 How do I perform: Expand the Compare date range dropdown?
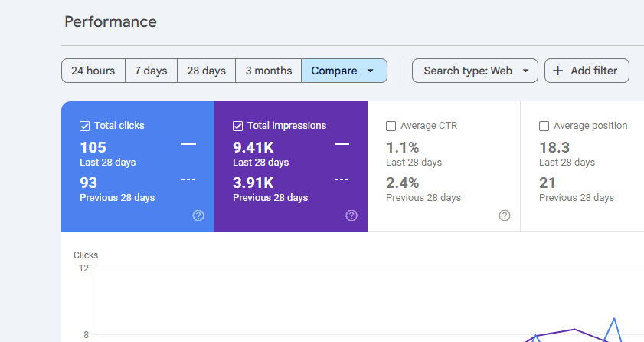click(344, 71)
